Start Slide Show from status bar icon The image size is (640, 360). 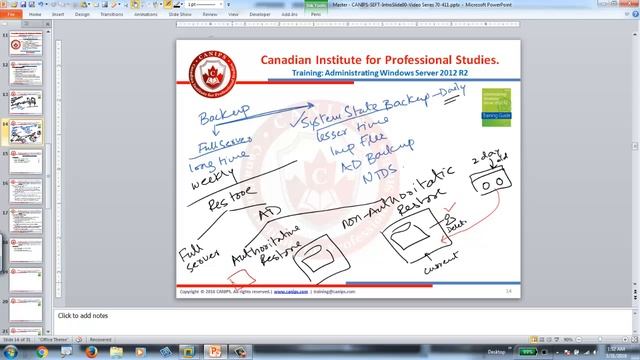[x=557, y=340]
